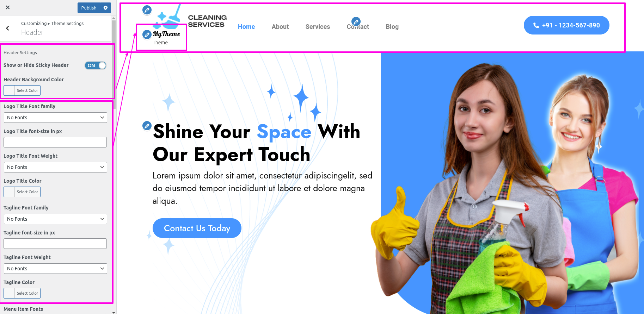The image size is (644, 314).
Task: Click the Logo Title font-size input field
Action: click(x=55, y=142)
